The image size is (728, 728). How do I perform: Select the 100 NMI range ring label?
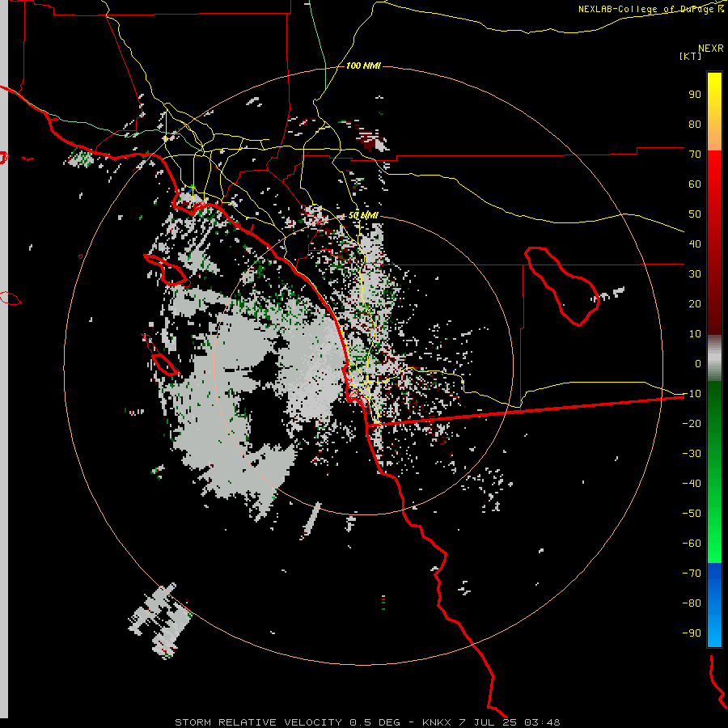(x=363, y=66)
